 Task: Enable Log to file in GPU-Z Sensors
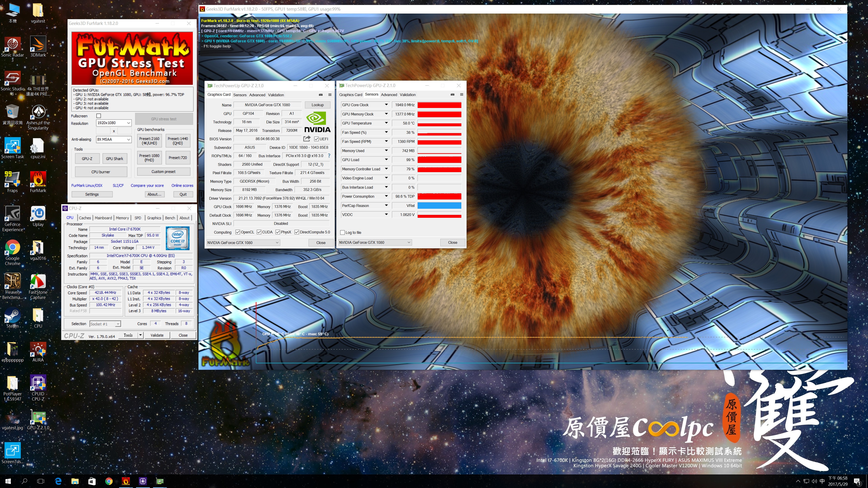tap(343, 232)
